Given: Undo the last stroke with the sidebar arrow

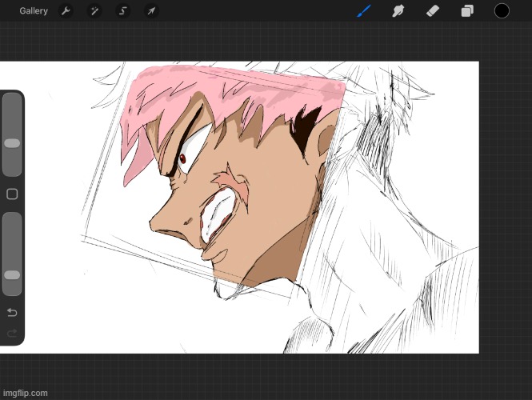Looking at the screenshot, I should (12, 312).
